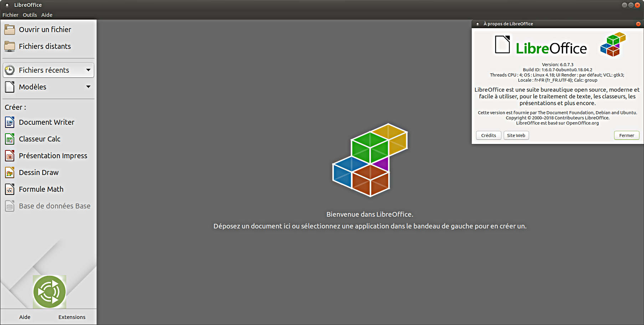Select Modèles label

(x=32, y=87)
